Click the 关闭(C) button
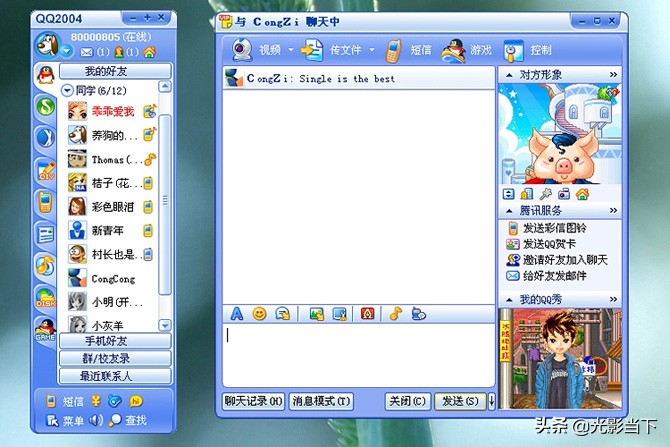Image resolution: width=670 pixels, height=447 pixels. pyautogui.click(x=408, y=401)
